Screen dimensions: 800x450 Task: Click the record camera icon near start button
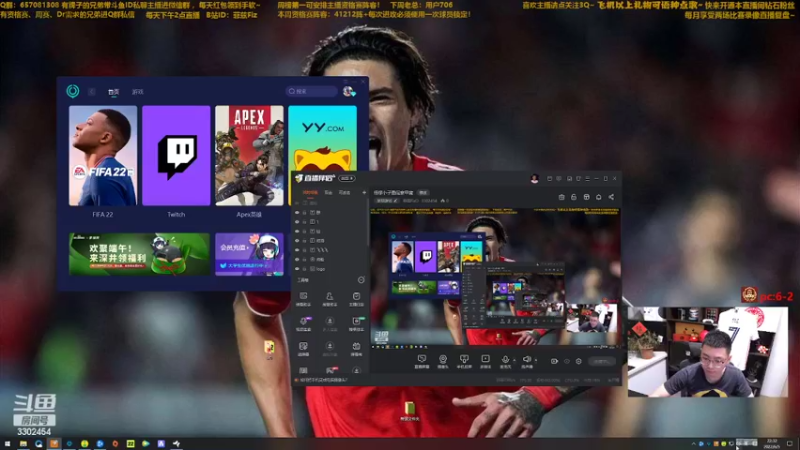tap(554, 361)
